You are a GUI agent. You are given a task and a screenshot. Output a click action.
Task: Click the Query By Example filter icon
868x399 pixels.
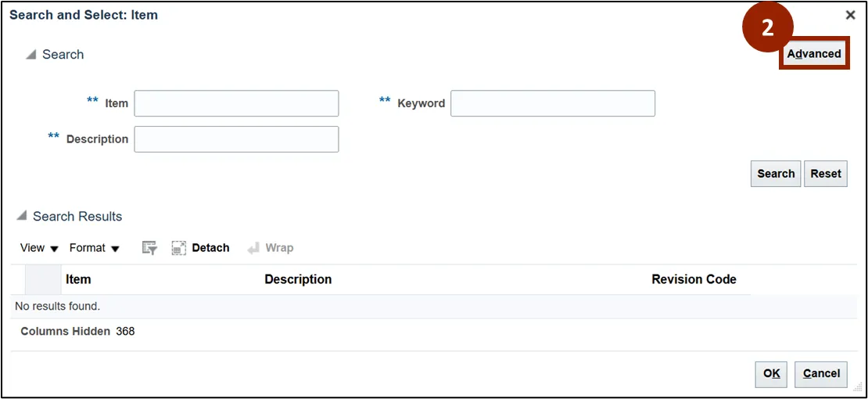point(149,248)
